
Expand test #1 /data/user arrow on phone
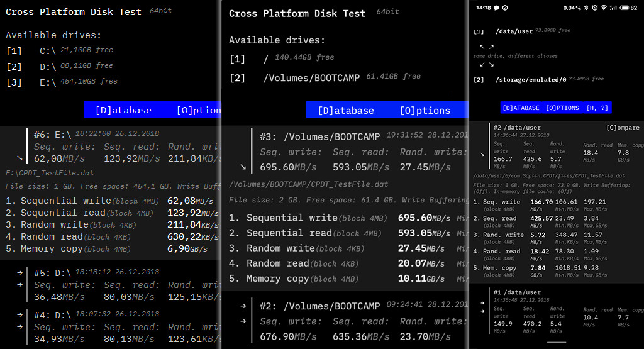point(482,303)
